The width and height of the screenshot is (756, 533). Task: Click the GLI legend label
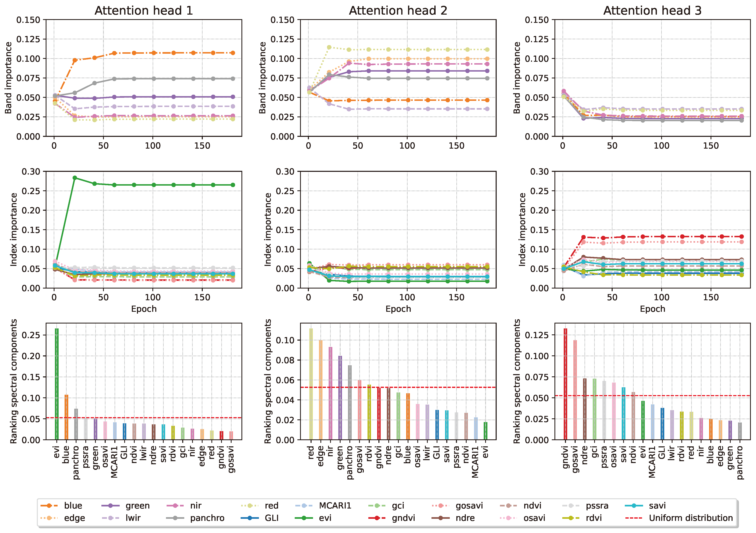(272, 518)
